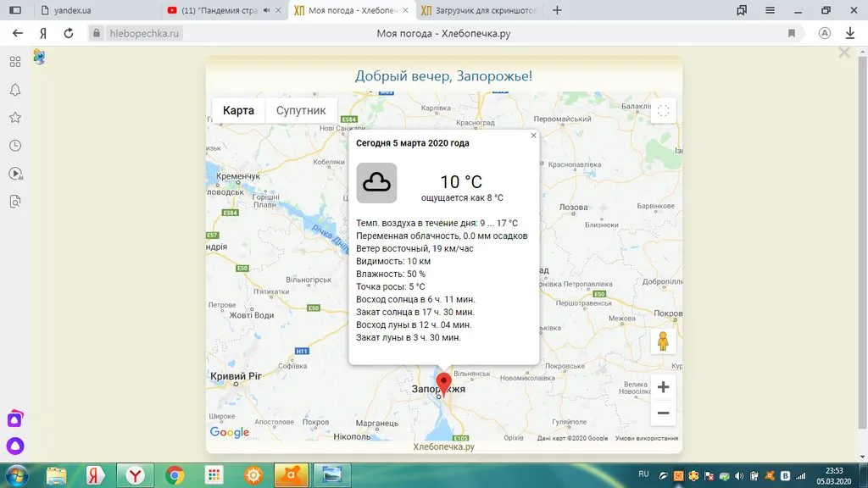Reload the current page
Image resolution: width=868 pixels, height=488 pixels.
70,34
